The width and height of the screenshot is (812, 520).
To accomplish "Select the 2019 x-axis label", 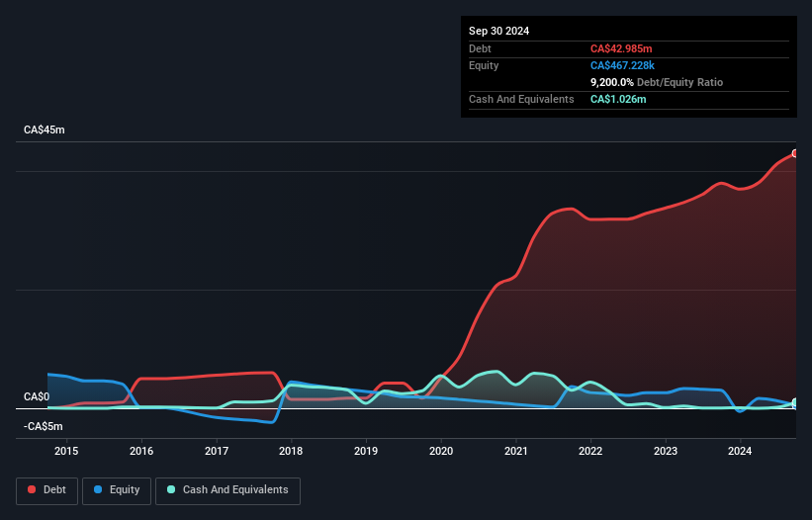I will tap(366, 451).
